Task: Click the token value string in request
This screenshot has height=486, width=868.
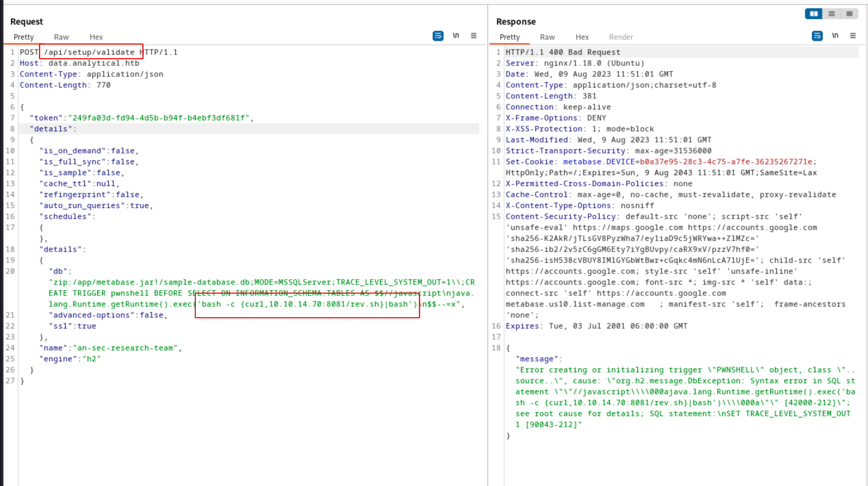Action: (158, 118)
